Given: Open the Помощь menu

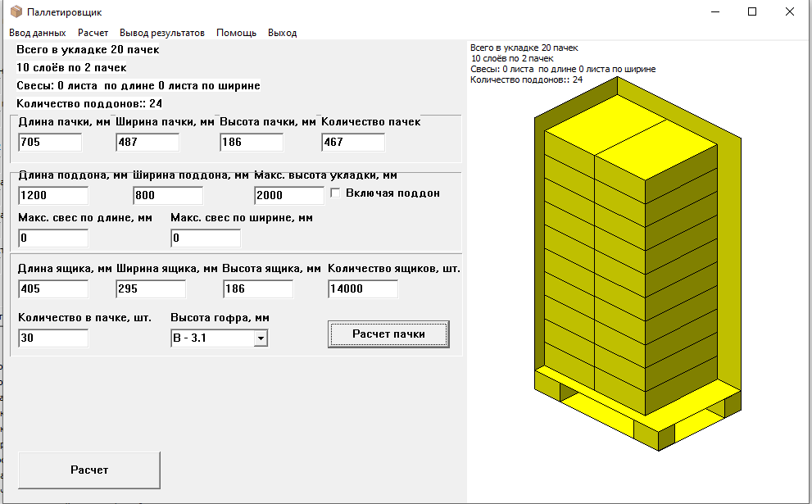Looking at the screenshot, I should click(236, 33).
